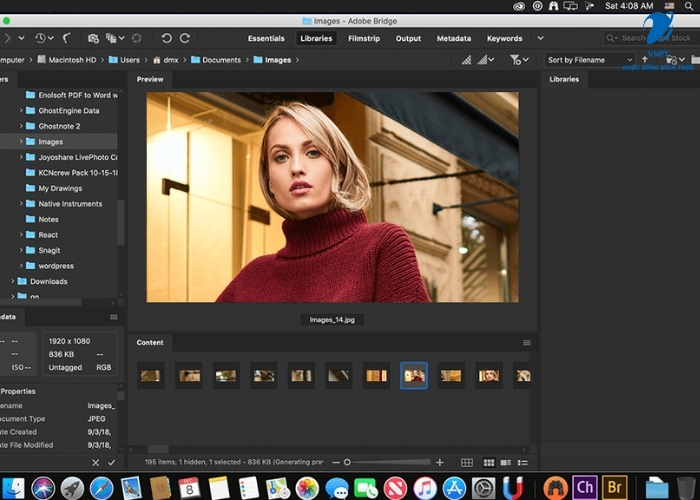This screenshot has width=700, height=500.
Task: Click the forward navigation arrow
Action: (x=8, y=38)
